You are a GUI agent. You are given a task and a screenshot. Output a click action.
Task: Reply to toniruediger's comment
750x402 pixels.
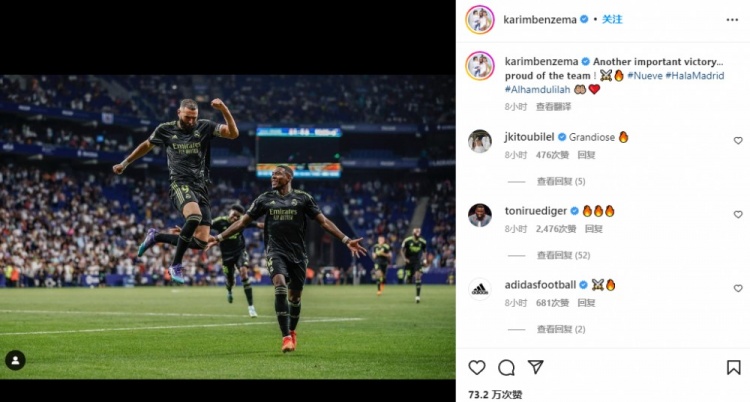(x=594, y=229)
